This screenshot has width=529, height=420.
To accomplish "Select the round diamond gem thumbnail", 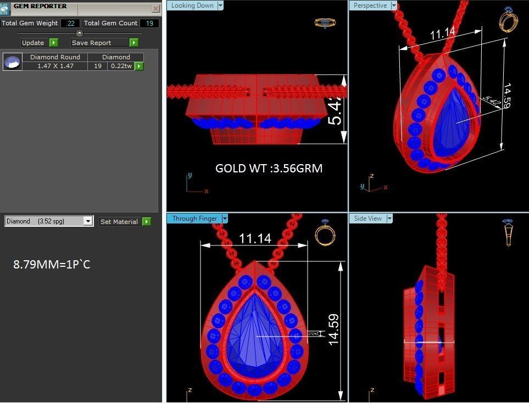I will tap(13, 61).
